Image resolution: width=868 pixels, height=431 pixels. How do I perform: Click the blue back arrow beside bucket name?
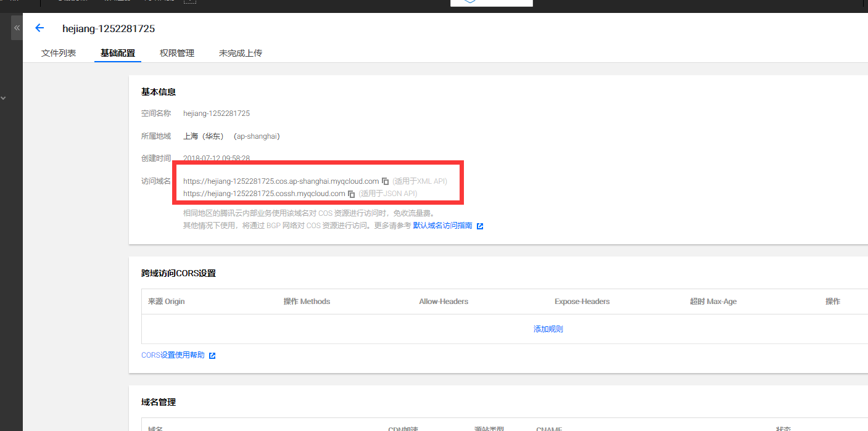click(40, 28)
